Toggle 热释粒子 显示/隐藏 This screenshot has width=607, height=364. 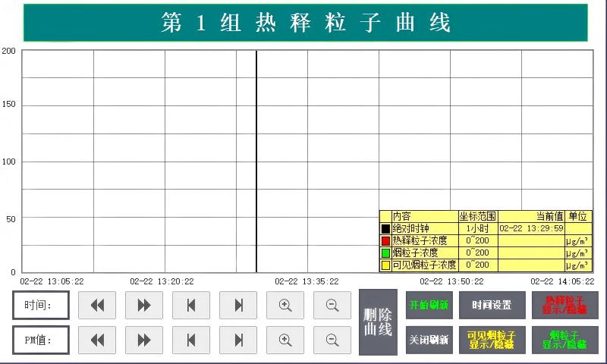pos(565,305)
